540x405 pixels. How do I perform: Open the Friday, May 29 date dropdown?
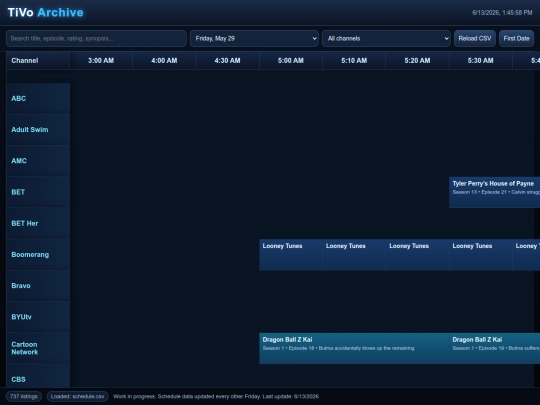click(x=254, y=38)
